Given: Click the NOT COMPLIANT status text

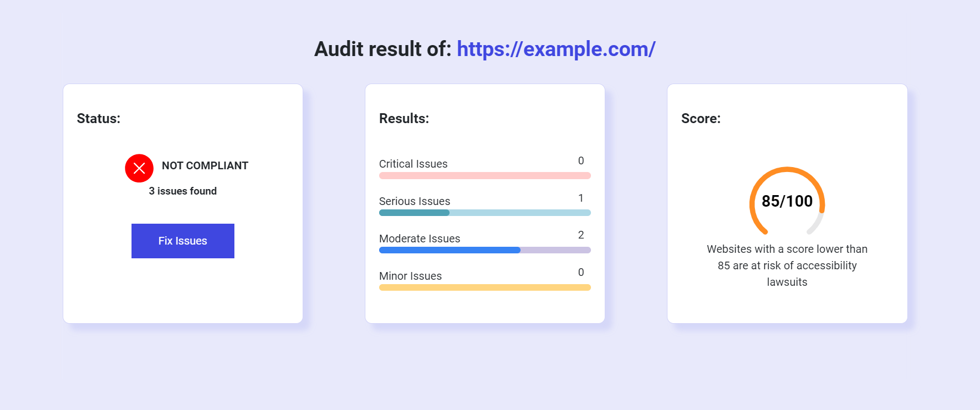Looking at the screenshot, I should point(205,165).
